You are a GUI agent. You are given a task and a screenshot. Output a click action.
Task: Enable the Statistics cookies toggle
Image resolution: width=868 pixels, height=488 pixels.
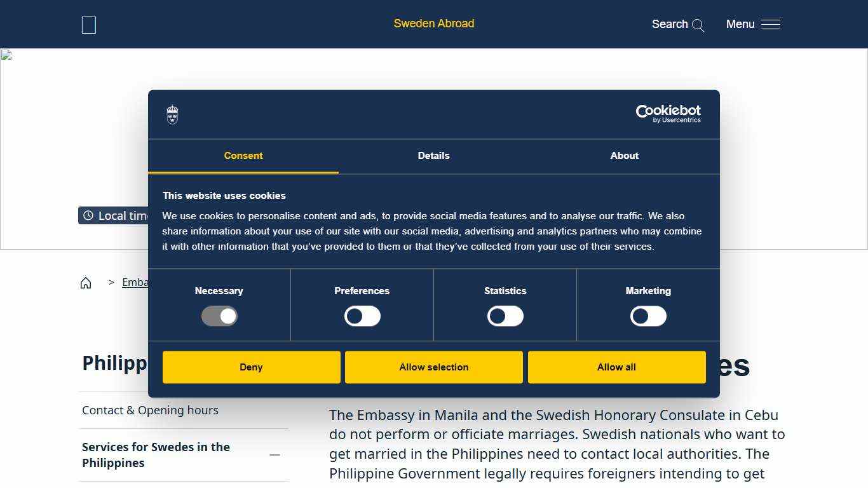(x=505, y=316)
